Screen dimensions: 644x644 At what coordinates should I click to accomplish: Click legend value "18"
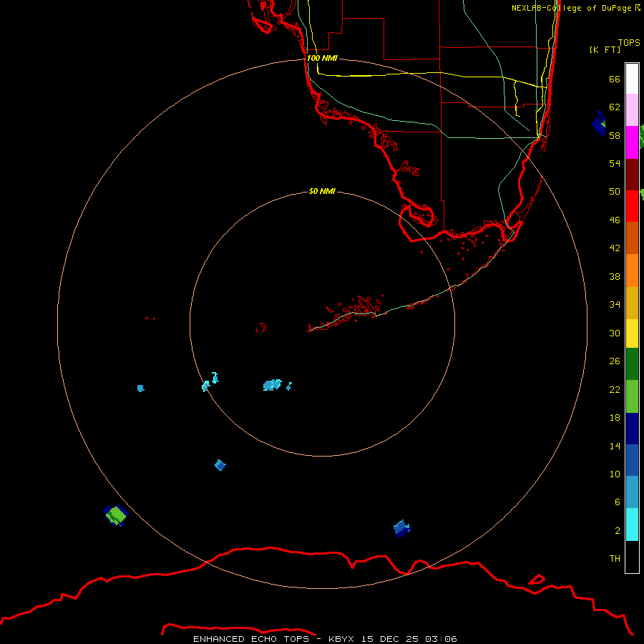pyautogui.click(x=615, y=417)
